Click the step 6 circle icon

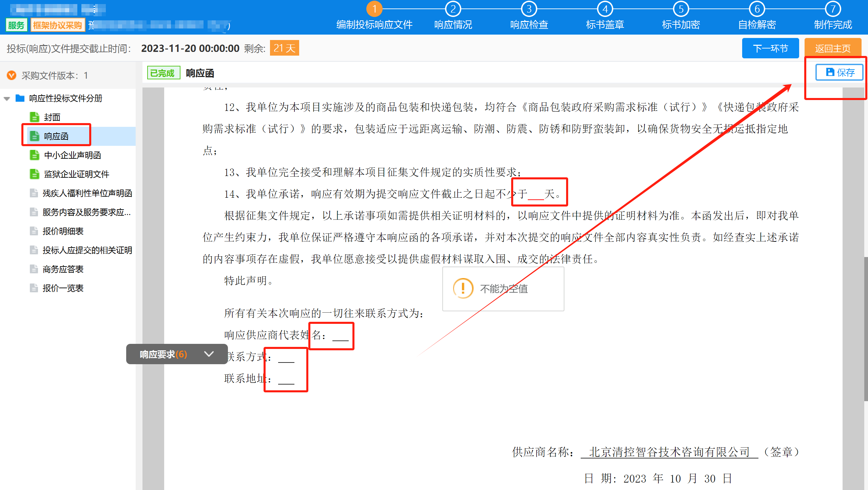tap(757, 9)
